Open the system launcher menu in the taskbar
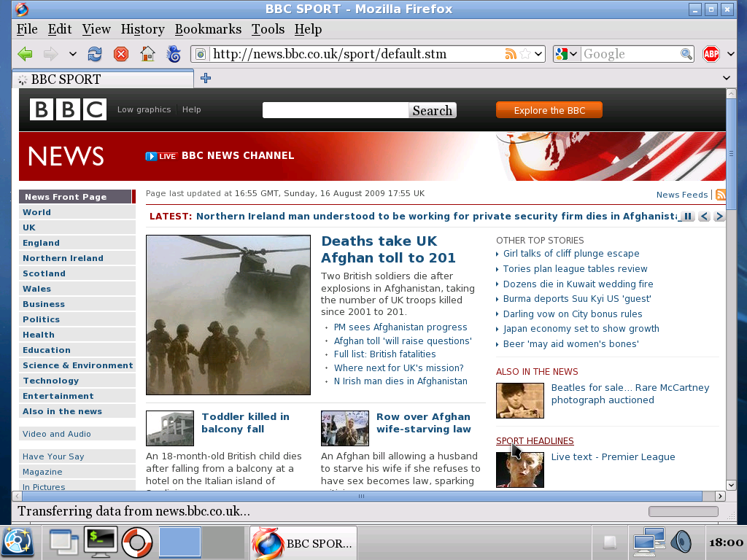This screenshot has height=560, width=747. pyautogui.click(x=18, y=542)
